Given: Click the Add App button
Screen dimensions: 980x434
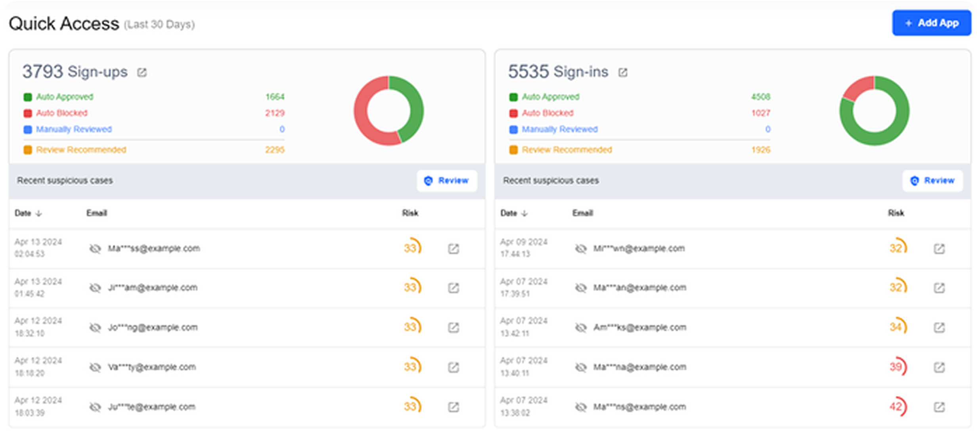Looking at the screenshot, I should point(931,23).
